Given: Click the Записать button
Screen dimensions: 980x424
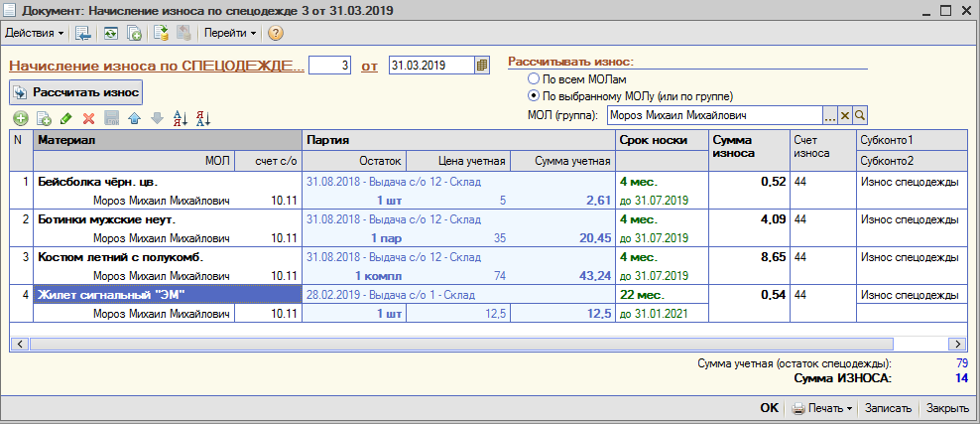Looking at the screenshot, I should (x=888, y=408).
